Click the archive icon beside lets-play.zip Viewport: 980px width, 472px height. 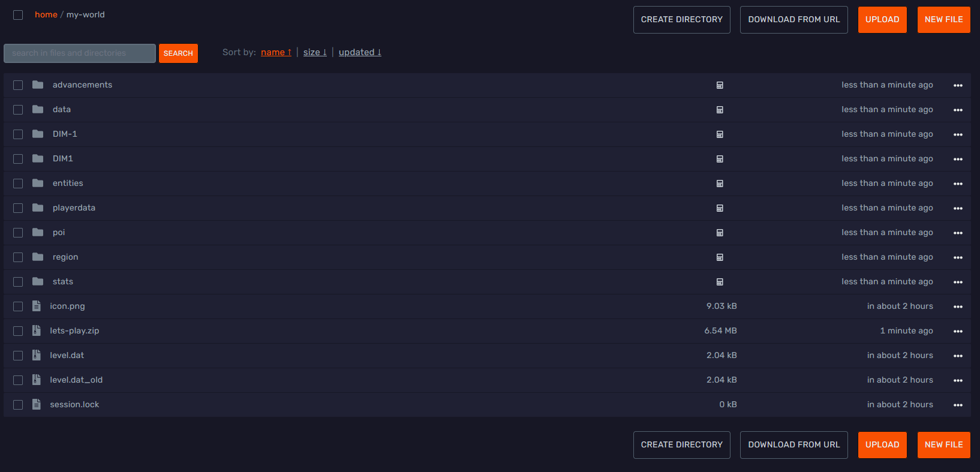coord(37,330)
